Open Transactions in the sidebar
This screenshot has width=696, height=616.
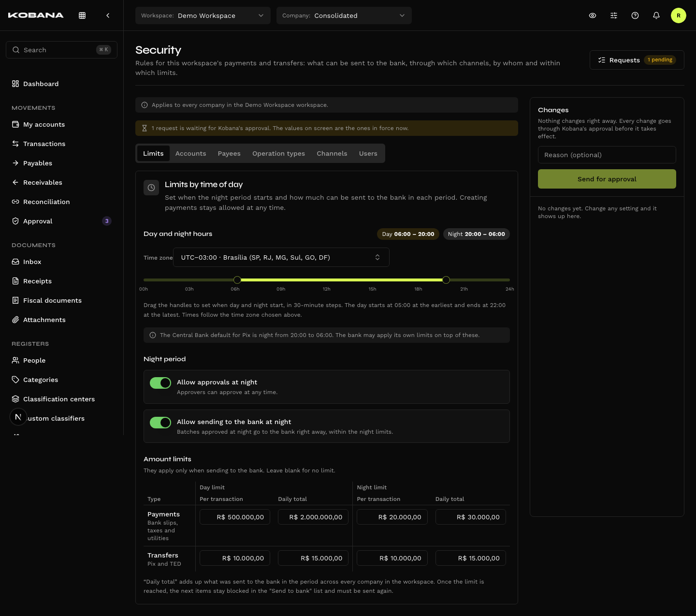pyautogui.click(x=61, y=144)
